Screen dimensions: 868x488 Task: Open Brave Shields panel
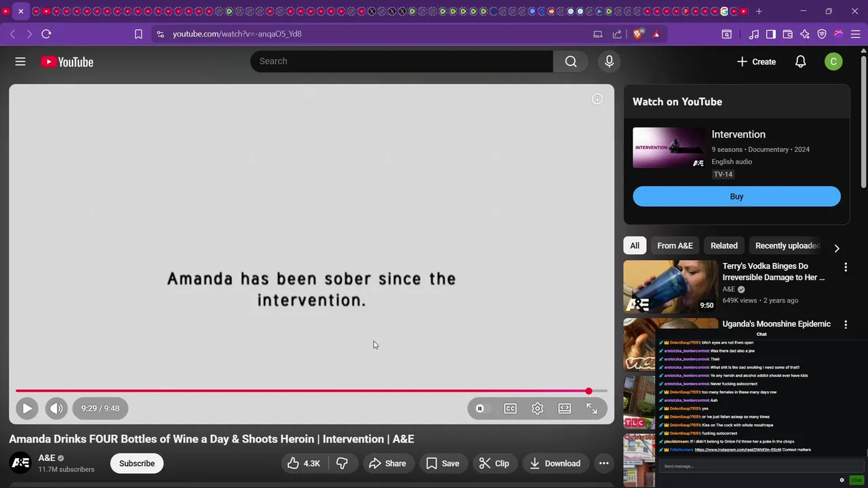tap(637, 34)
